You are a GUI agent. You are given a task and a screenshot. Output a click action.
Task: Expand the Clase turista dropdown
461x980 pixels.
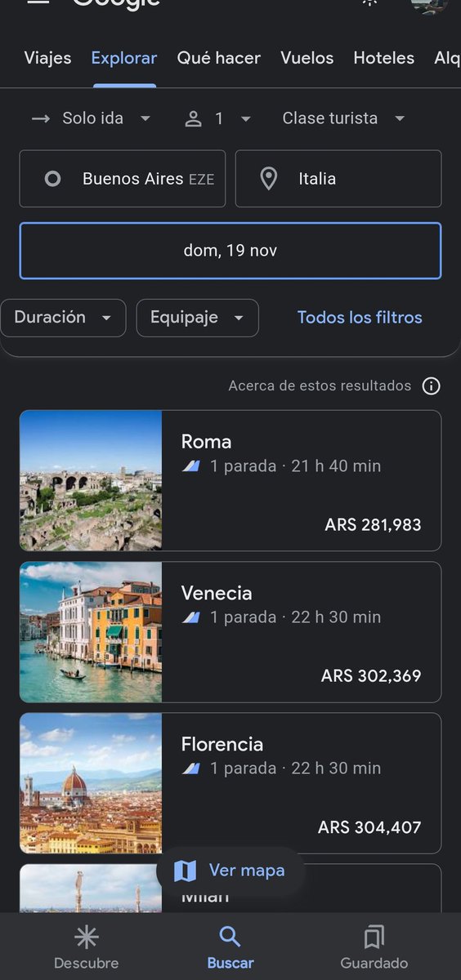click(344, 118)
